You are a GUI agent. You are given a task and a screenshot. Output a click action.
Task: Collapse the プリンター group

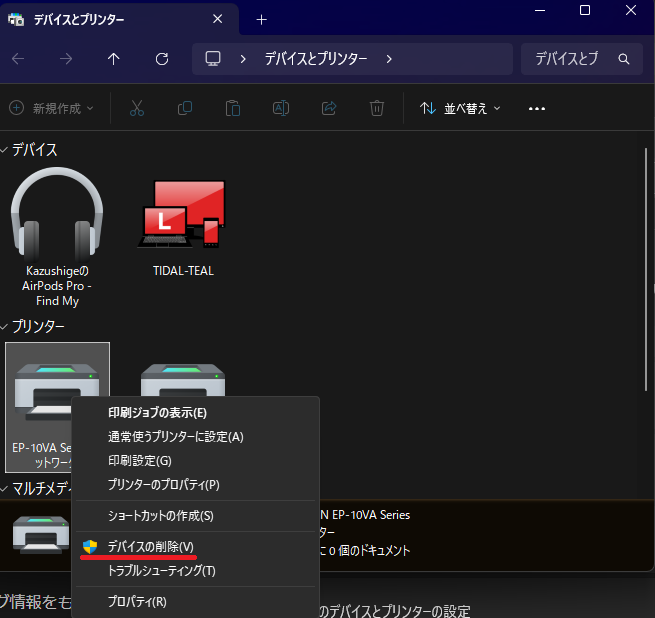(x=4, y=327)
